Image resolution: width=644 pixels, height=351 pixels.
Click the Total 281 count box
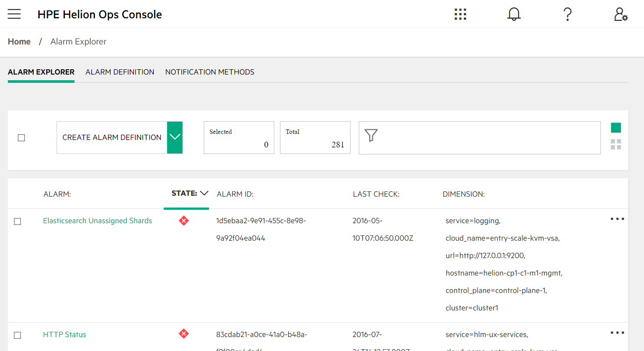[x=315, y=137]
